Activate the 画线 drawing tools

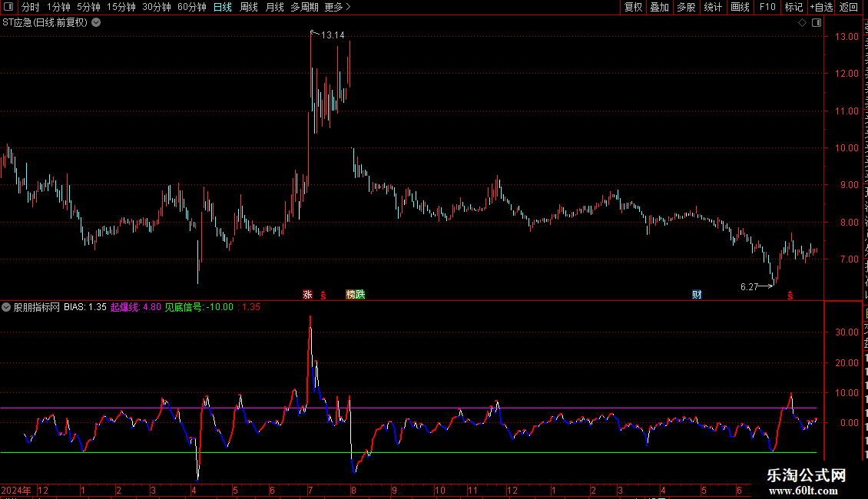click(740, 7)
